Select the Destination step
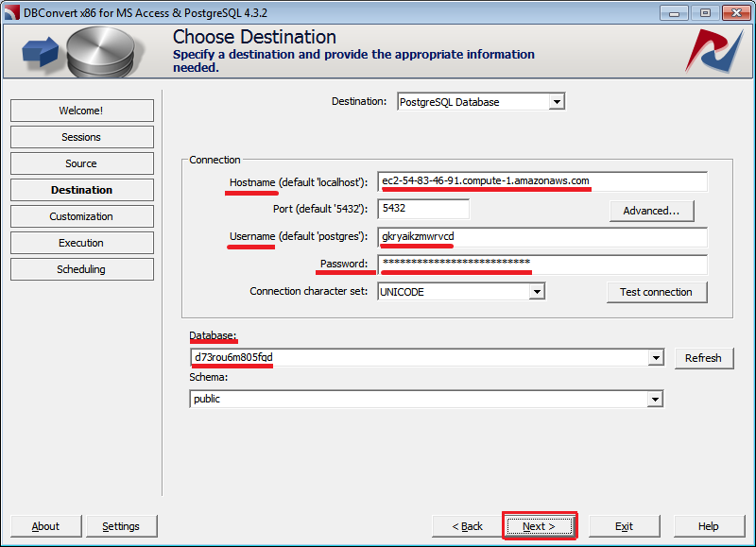This screenshot has height=547, width=756. [82, 190]
